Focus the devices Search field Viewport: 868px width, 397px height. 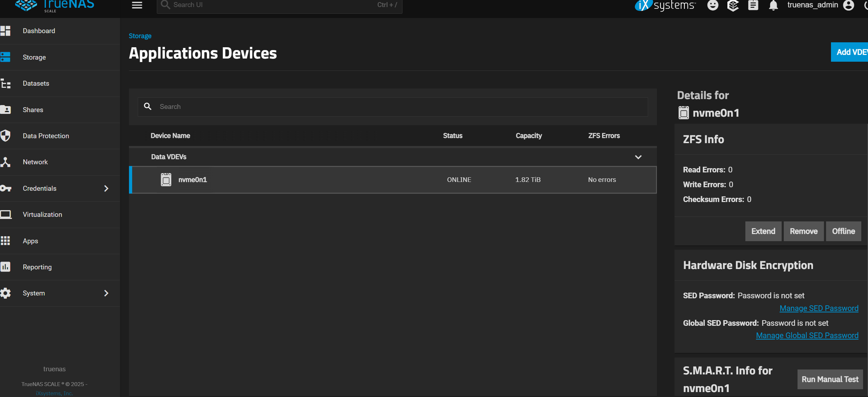393,106
